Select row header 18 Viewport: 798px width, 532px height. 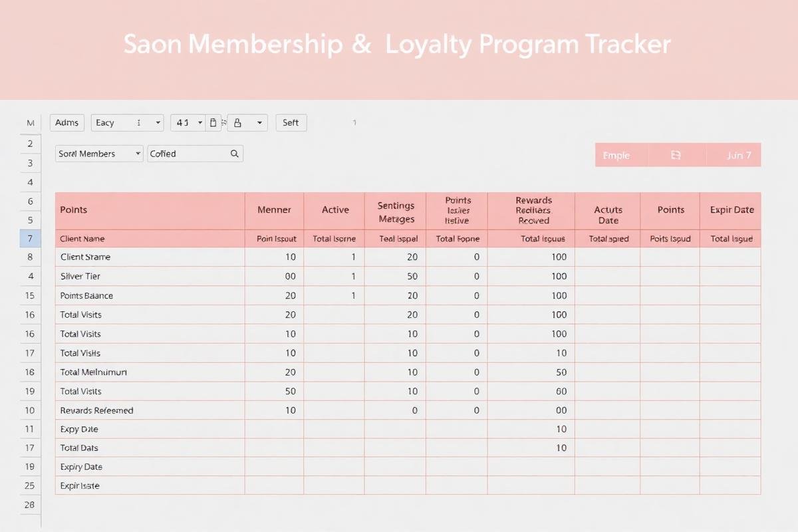pyautogui.click(x=30, y=372)
